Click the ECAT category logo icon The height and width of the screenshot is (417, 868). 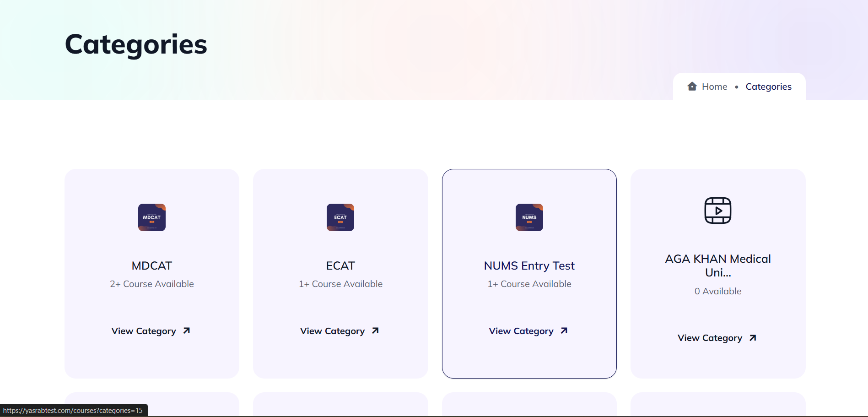point(340,217)
